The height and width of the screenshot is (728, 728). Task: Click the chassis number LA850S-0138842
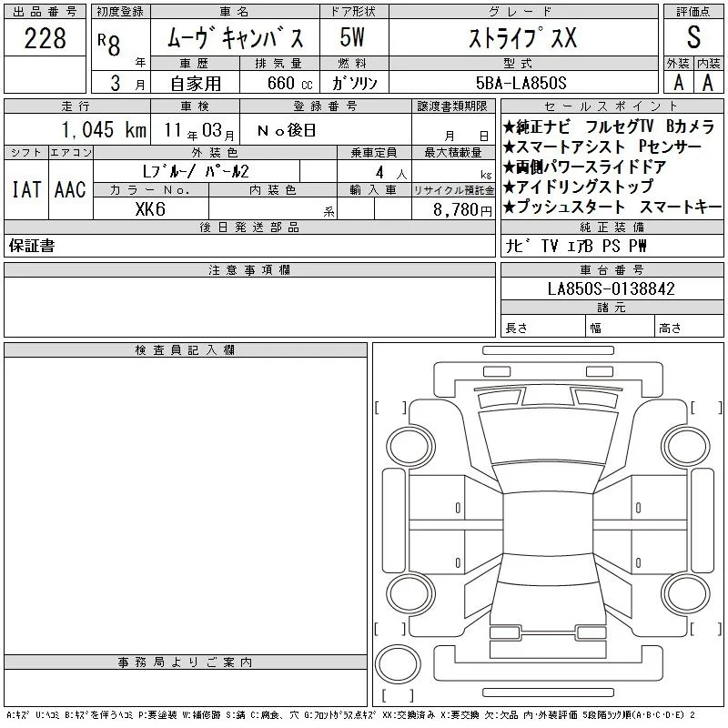[x=612, y=288]
